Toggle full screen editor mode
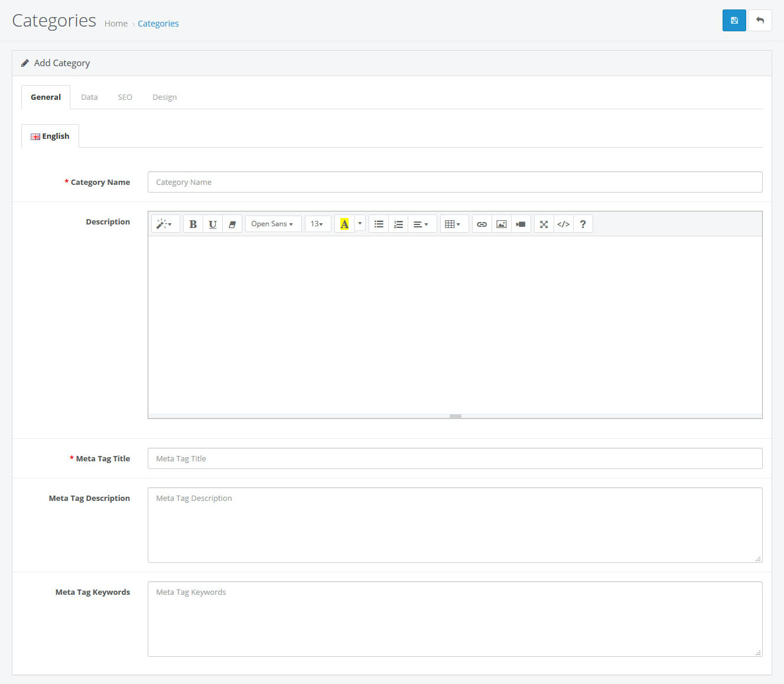784x684 pixels. click(544, 224)
